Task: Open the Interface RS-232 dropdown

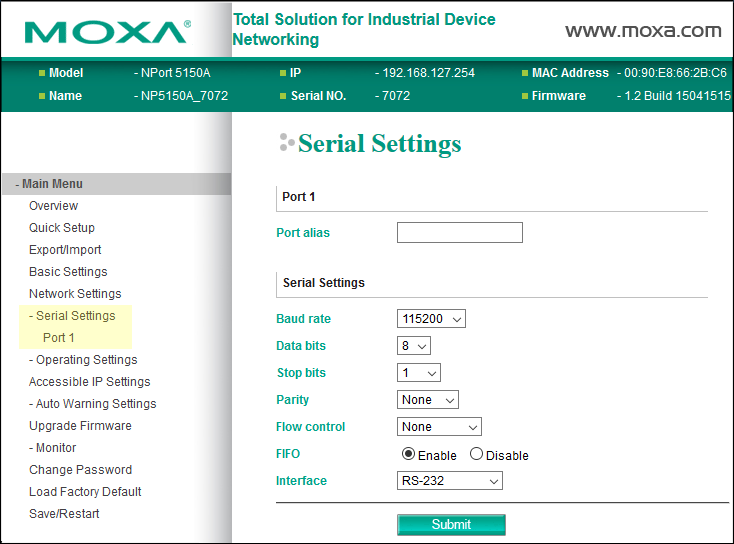Action: pos(449,481)
